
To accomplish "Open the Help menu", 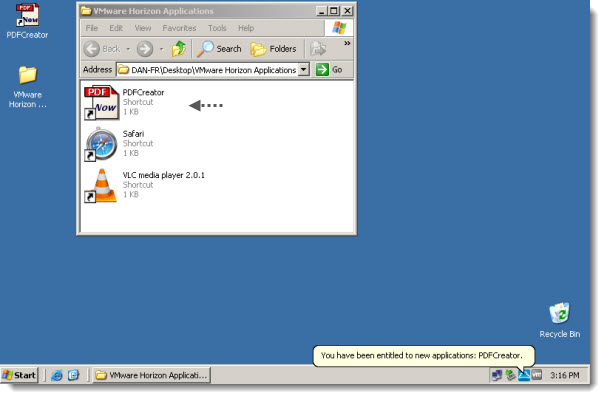I will point(246,28).
